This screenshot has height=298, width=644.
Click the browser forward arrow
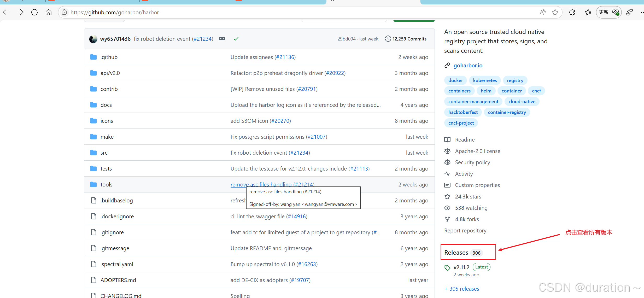[20, 12]
